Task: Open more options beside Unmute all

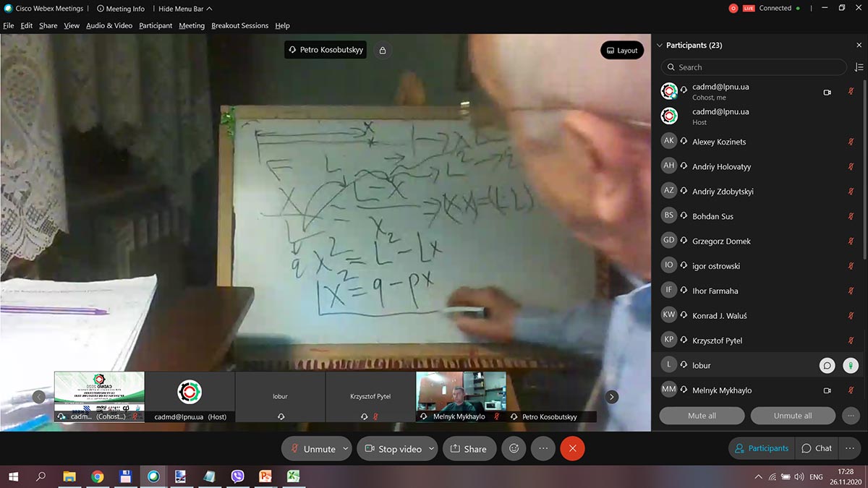Action: pyautogui.click(x=851, y=416)
